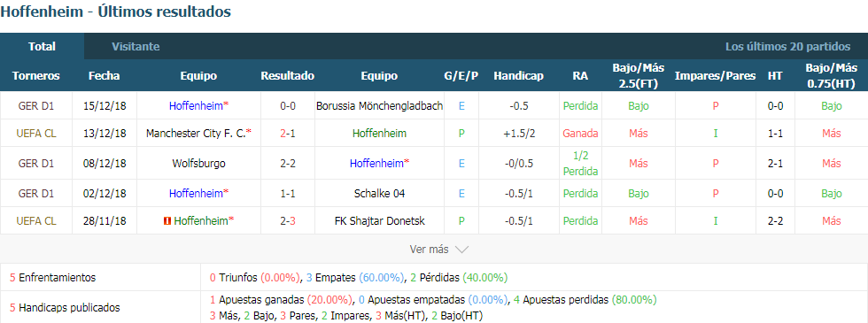Open the 'Ver más' link
Viewport: 868px width, 323px height.
429,250
